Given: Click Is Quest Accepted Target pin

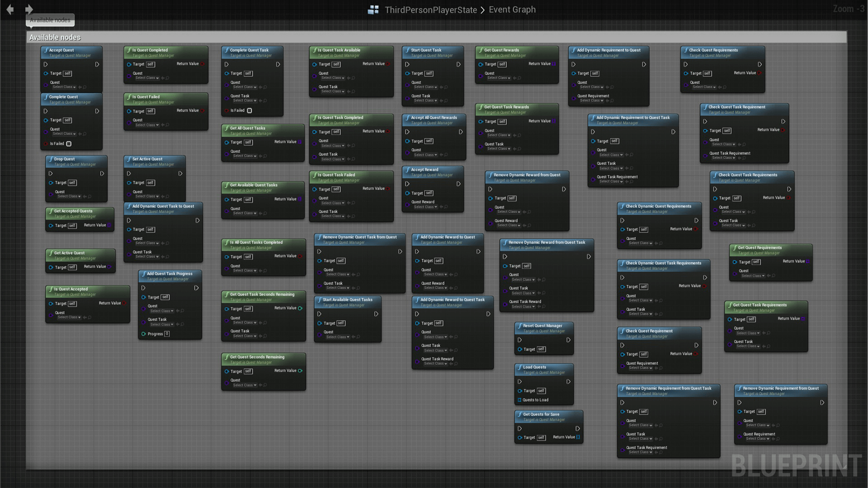Looking at the screenshot, I should pyautogui.click(x=51, y=304).
